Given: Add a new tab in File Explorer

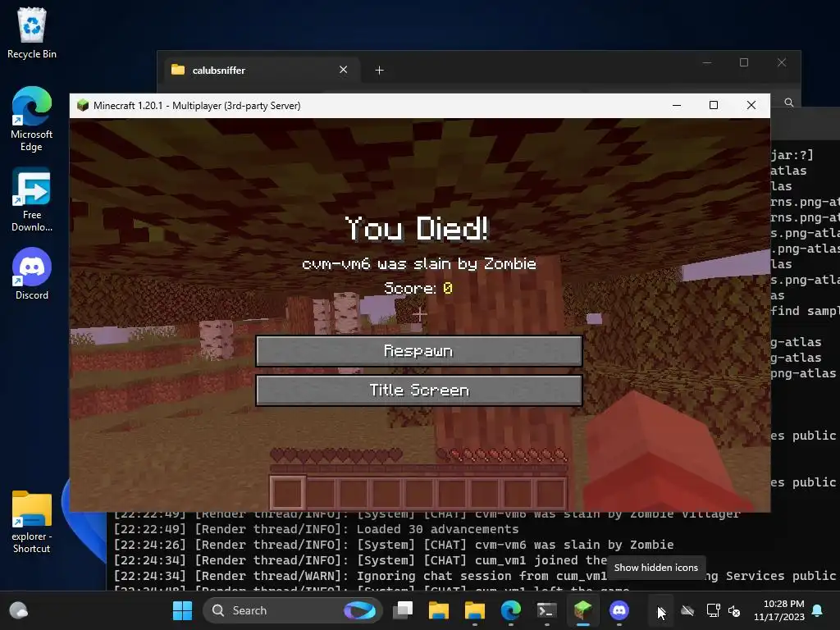Looking at the screenshot, I should pos(379,71).
